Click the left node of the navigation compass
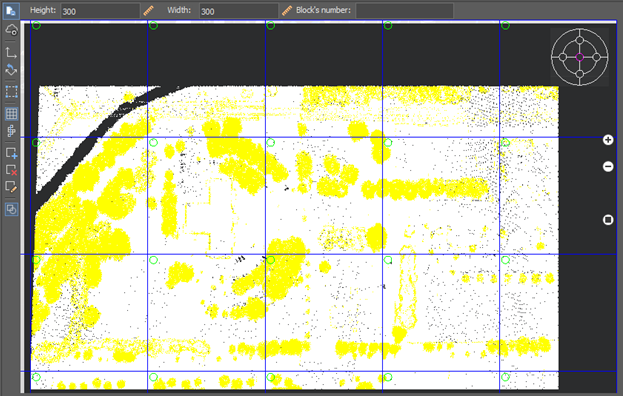This screenshot has width=623, height=396. (563, 57)
